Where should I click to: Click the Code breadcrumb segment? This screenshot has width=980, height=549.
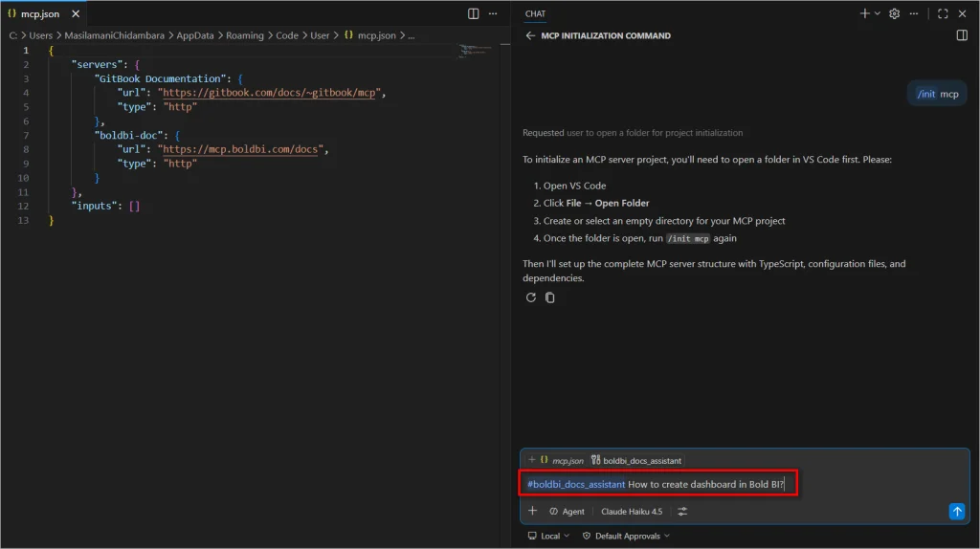tap(287, 35)
